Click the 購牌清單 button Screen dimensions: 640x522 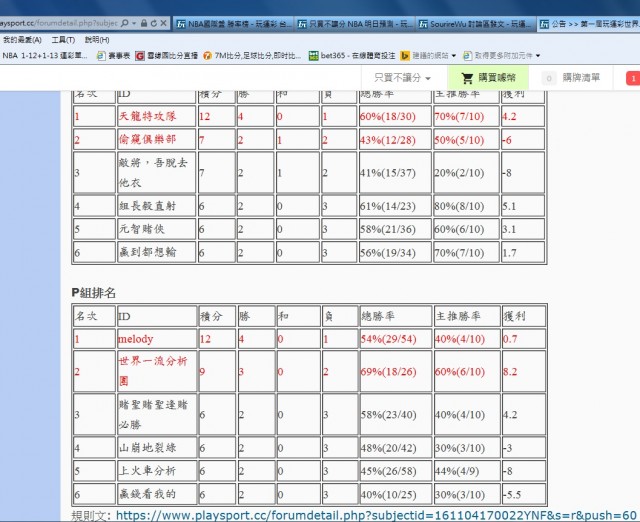coord(578,78)
